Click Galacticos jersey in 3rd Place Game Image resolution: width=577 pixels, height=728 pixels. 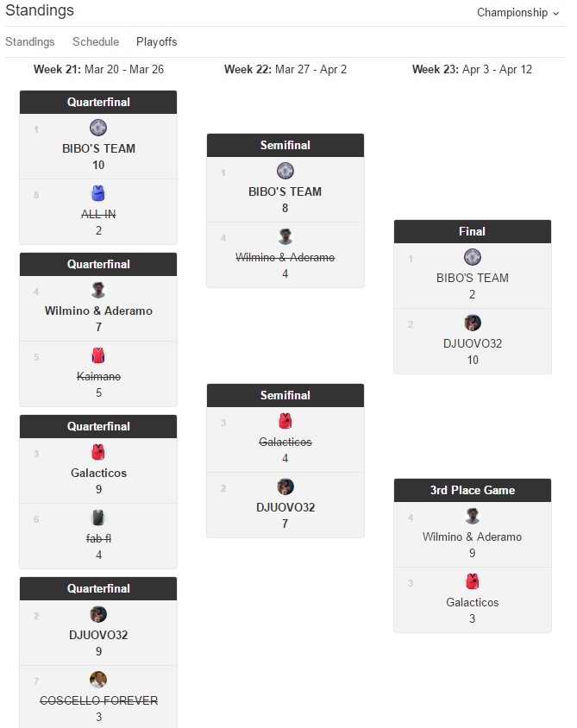pos(473,581)
